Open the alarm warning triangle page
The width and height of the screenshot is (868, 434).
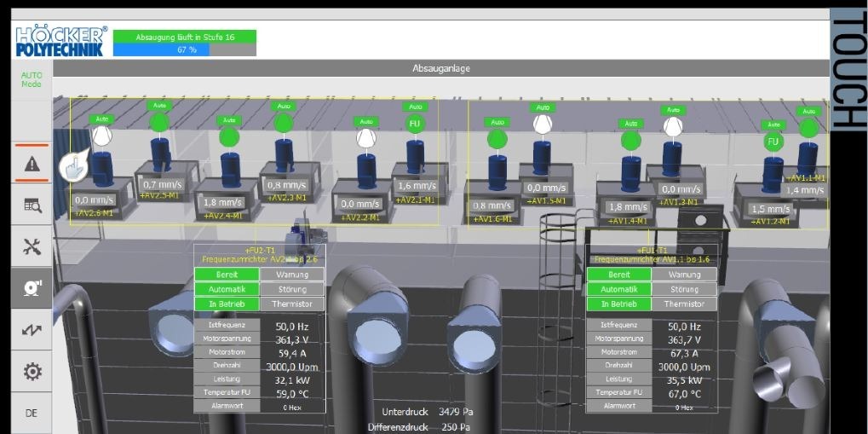coord(32,163)
